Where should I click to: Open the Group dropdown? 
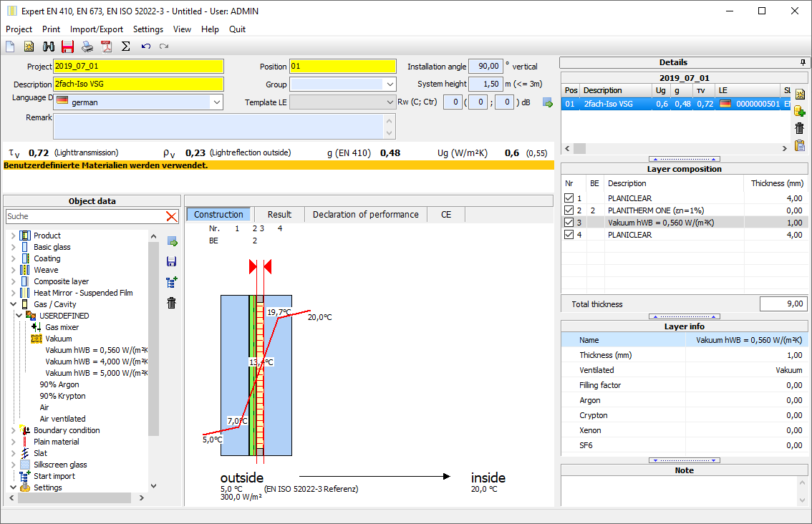pyautogui.click(x=390, y=84)
